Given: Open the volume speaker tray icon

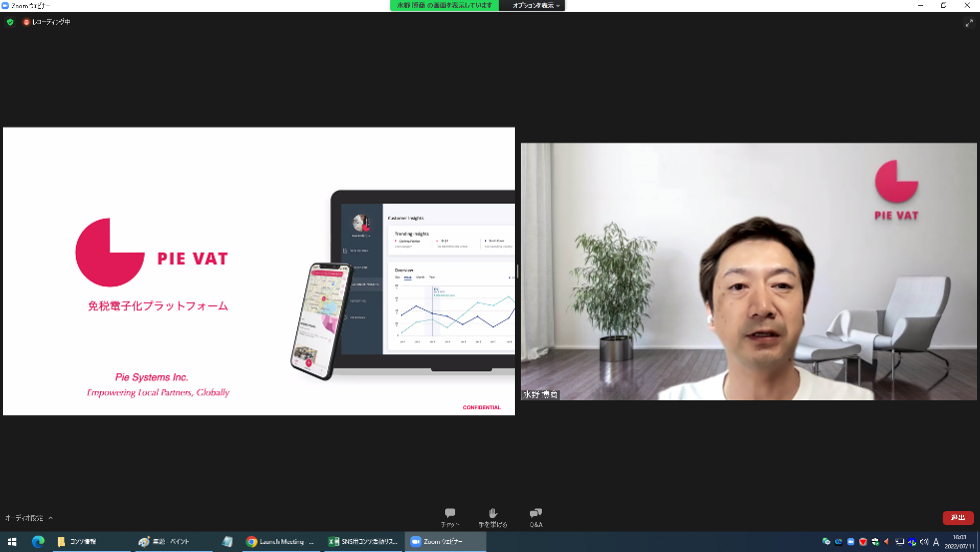Looking at the screenshot, I should 924,542.
